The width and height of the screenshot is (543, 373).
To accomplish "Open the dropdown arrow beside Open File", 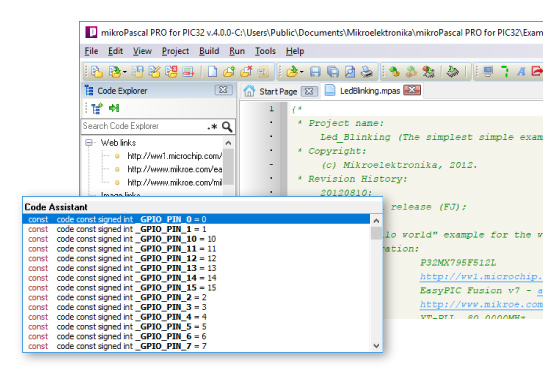I will point(302,72).
